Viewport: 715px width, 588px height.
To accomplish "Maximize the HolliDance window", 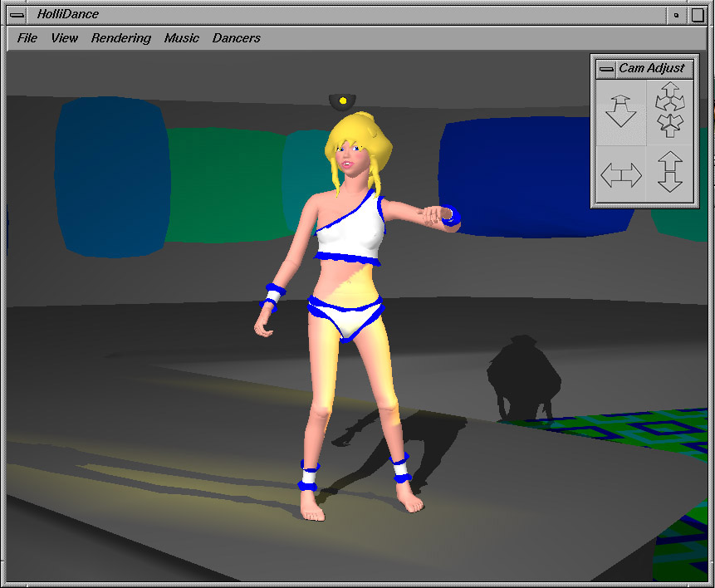I will point(698,15).
